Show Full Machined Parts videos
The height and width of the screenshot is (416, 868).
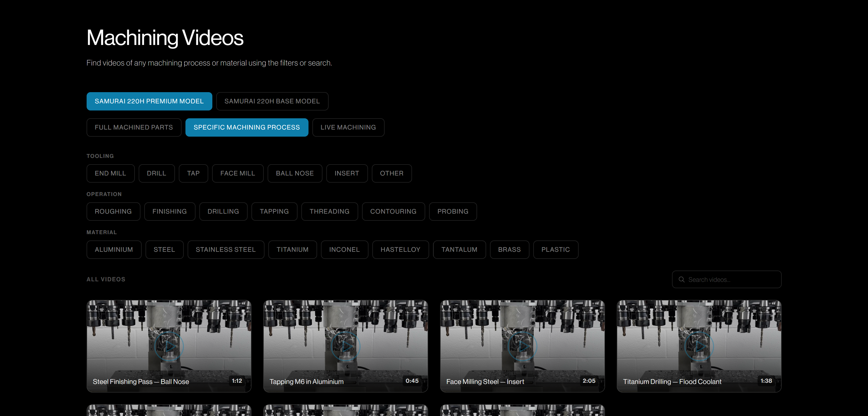pos(134,127)
